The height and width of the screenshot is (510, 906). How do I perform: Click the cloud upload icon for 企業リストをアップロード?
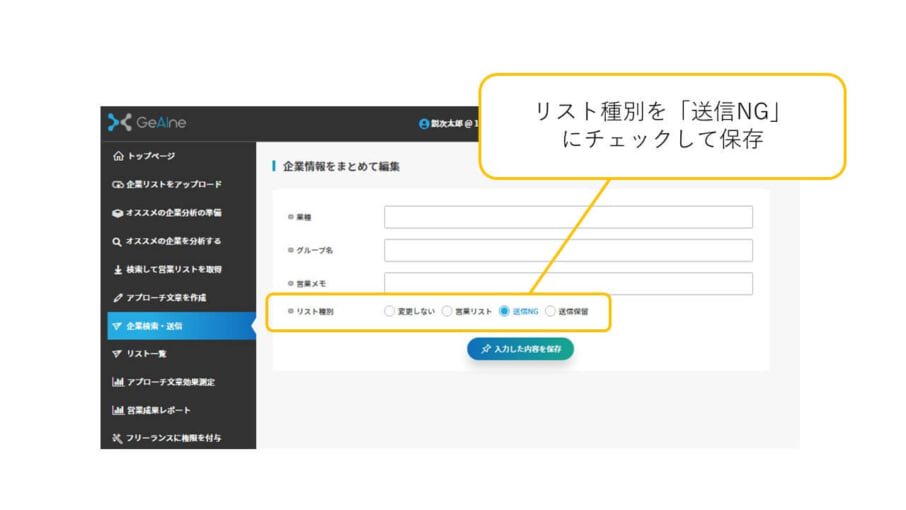(117, 185)
